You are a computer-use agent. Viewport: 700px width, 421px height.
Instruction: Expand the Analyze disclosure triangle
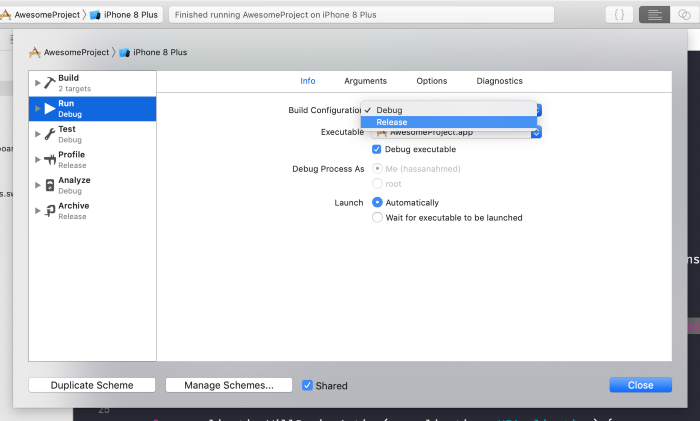click(x=38, y=185)
